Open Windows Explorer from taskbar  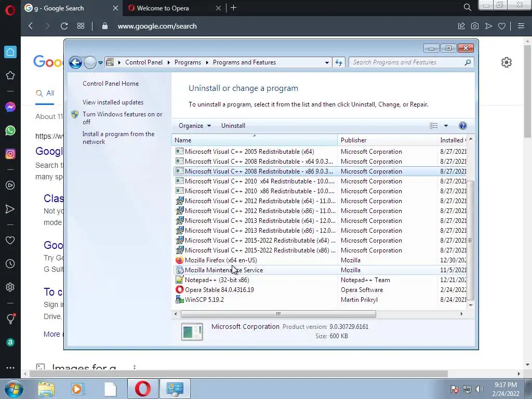click(46, 389)
